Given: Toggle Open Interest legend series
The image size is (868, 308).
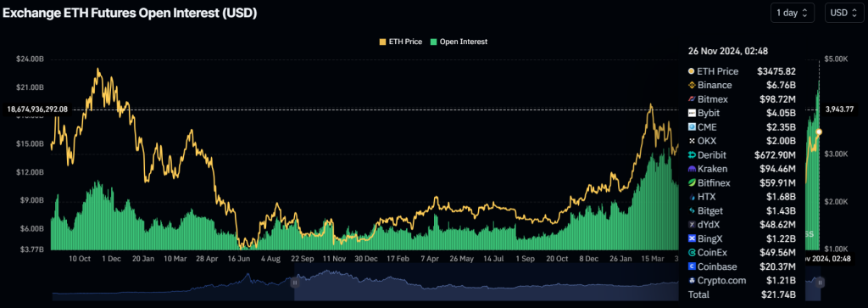Looking at the screenshot, I should 459,42.
